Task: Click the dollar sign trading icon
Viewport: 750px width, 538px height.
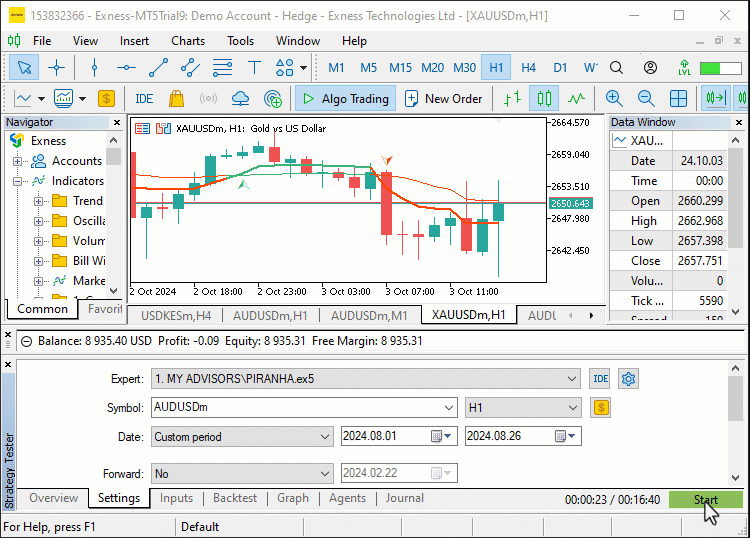Action: click(106, 99)
